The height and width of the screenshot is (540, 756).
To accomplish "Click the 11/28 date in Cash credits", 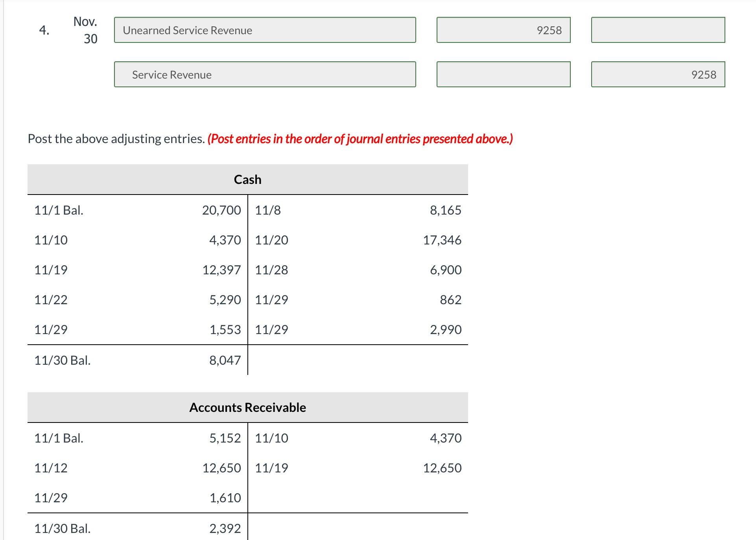I will pyautogui.click(x=271, y=270).
